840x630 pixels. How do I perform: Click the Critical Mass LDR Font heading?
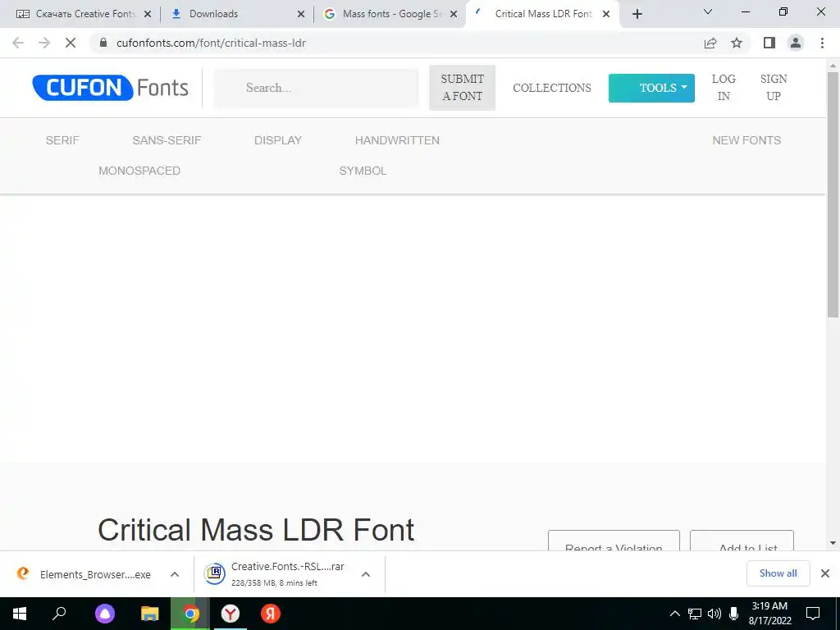tap(256, 530)
